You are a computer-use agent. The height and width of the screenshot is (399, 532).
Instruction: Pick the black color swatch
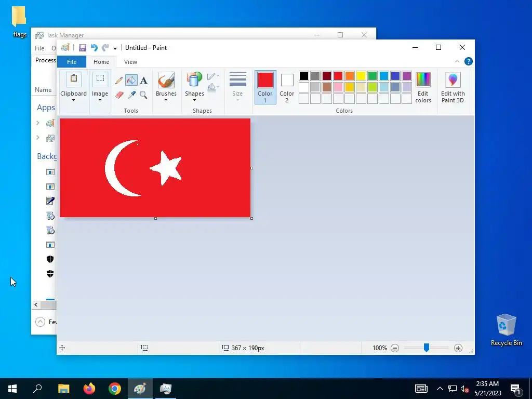[304, 76]
